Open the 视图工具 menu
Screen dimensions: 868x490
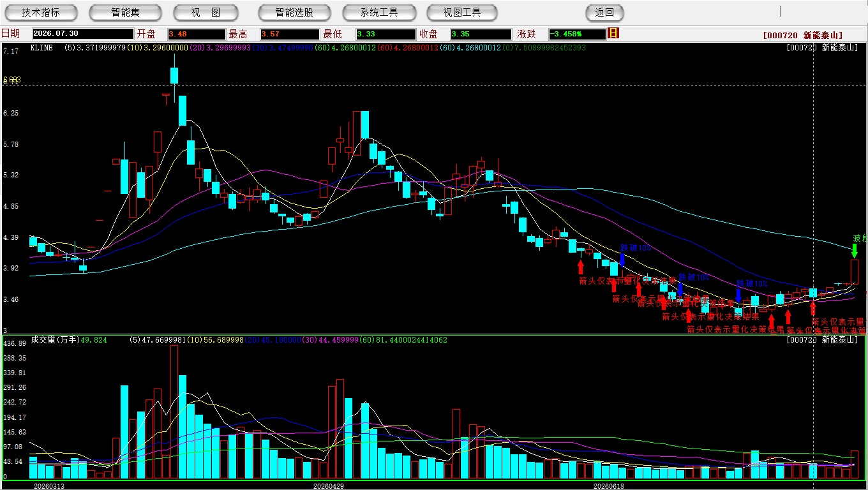coord(462,12)
